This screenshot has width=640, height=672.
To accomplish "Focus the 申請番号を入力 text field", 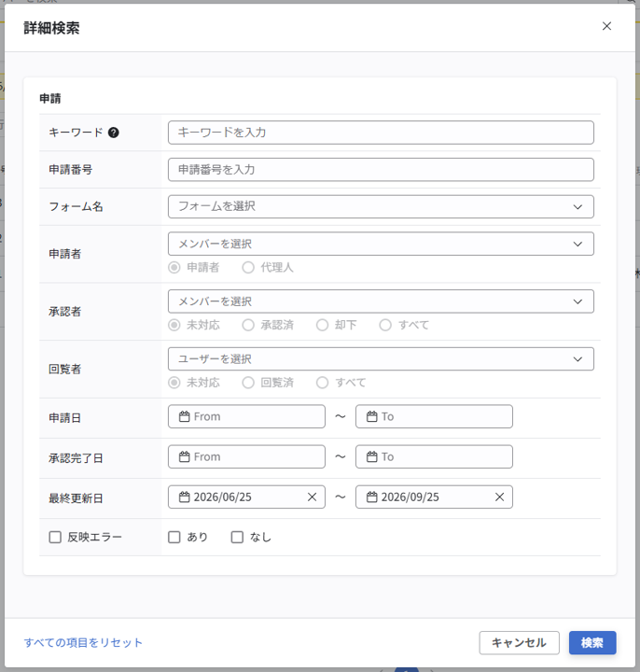I will (x=381, y=170).
